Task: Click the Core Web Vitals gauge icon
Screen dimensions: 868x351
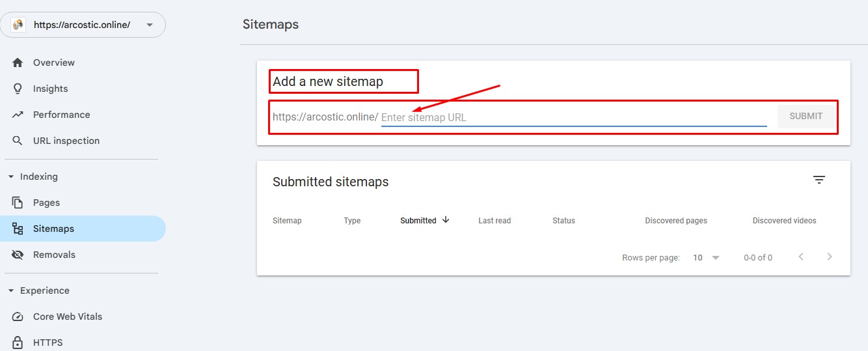Action: point(18,316)
